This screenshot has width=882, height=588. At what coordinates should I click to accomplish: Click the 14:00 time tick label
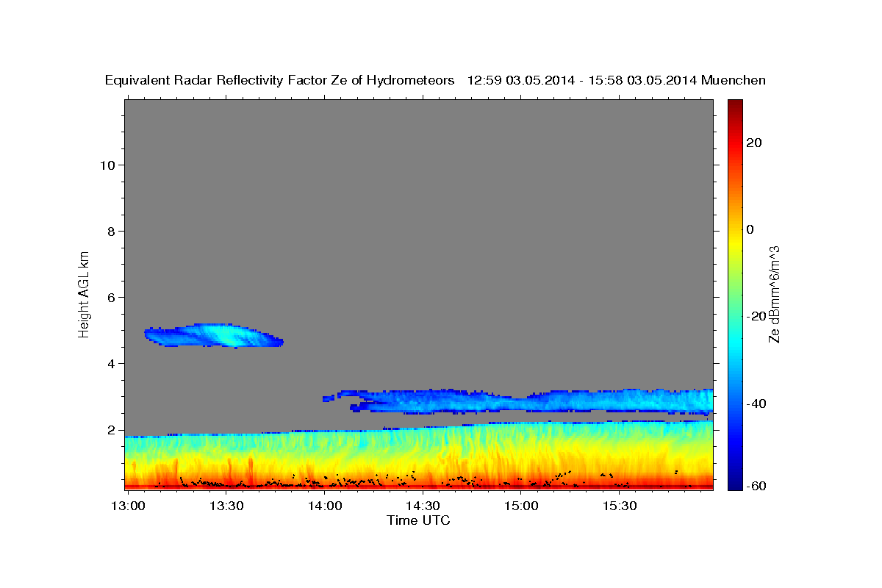[x=324, y=506]
